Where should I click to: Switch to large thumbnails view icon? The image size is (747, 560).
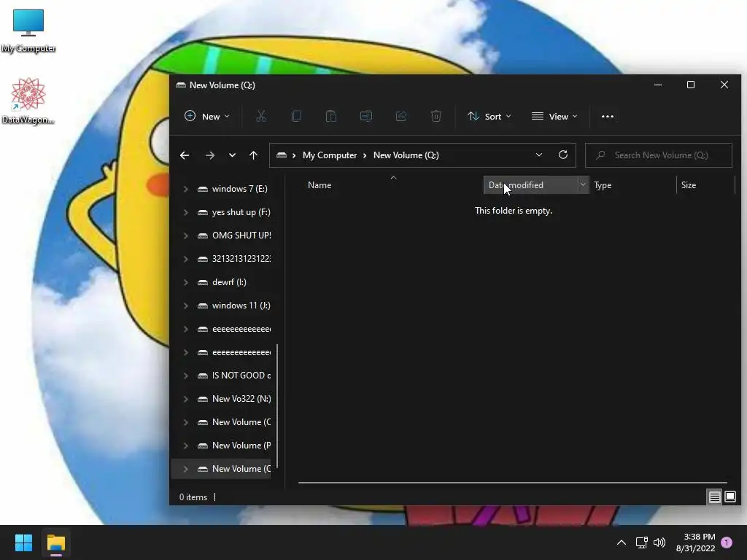coord(730,497)
